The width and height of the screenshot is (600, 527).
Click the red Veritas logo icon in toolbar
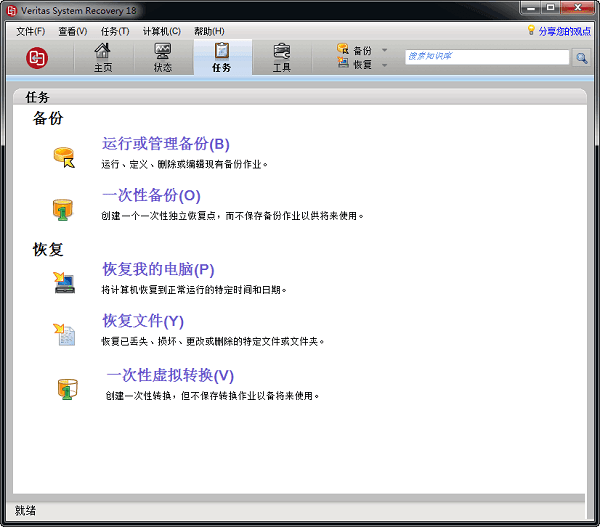37,58
